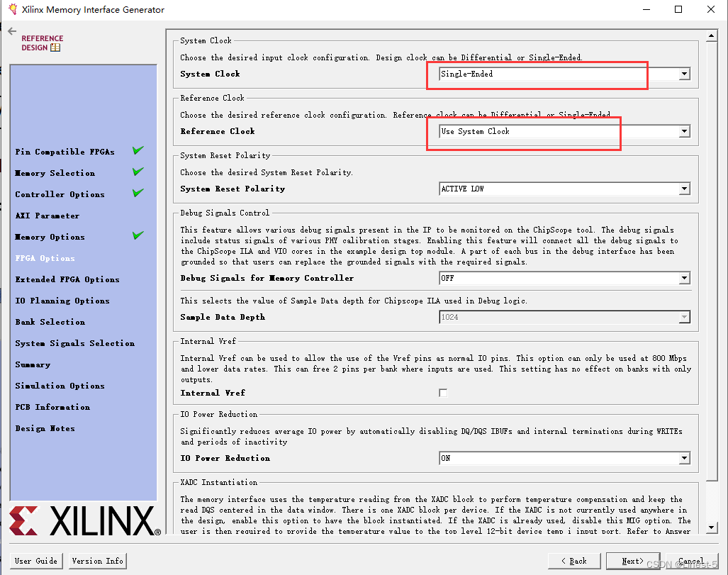Image resolution: width=728 pixels, height=575 pixels.
Task: Click the green checkmark beside Memory Options
Action: (x=138, y=235)
